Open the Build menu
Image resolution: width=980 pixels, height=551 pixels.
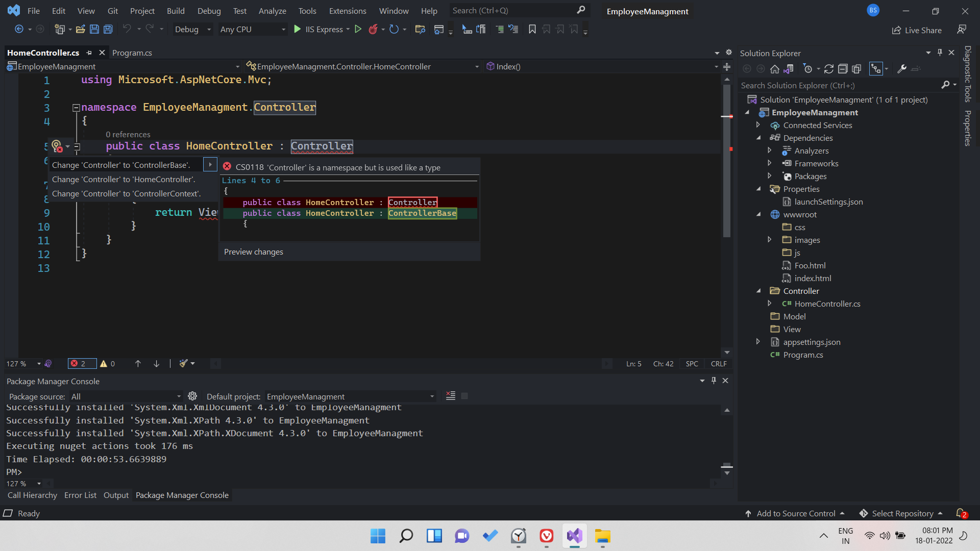tap(176, 11)
